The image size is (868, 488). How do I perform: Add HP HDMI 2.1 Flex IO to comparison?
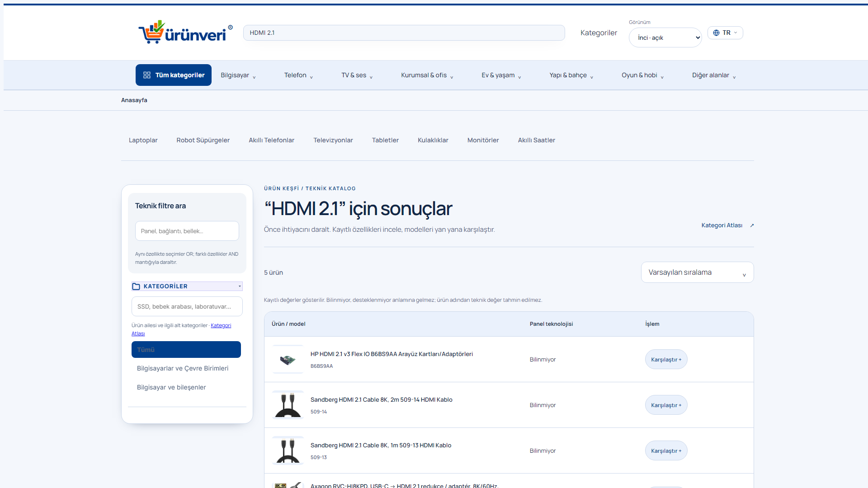pos(666,359)
